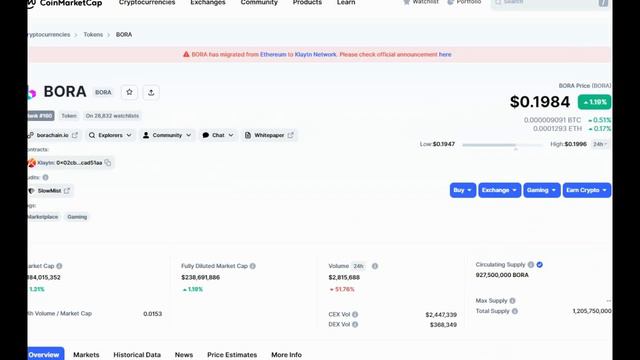
Task: Show DEX Vol info icon
Action: coord(355,325)
